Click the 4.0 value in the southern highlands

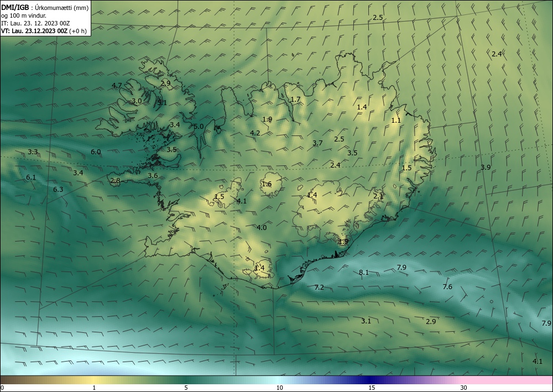[x=262, y=227]
